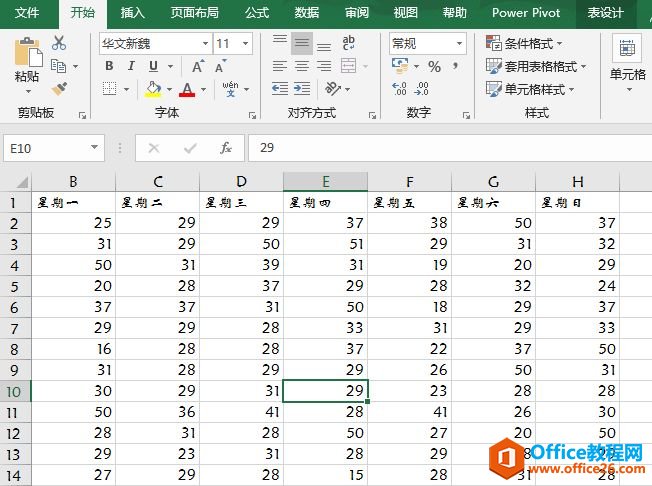Switch to 数据 tab
652x486 pixels.
[307, 13]
